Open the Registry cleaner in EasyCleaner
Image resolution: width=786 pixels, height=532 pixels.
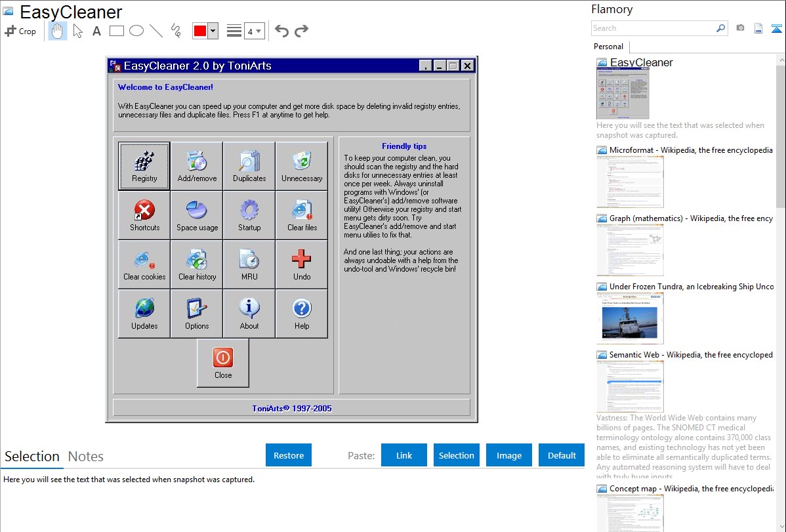pos(144,166)
